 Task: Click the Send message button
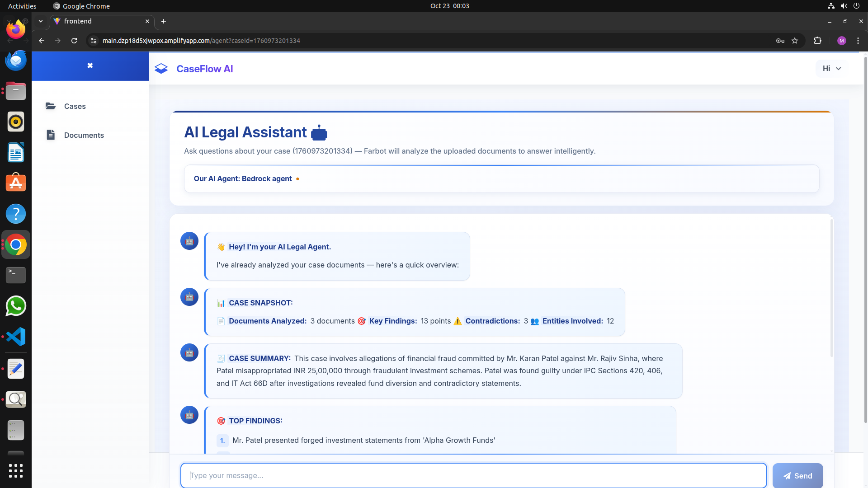[x=797, y=475]
